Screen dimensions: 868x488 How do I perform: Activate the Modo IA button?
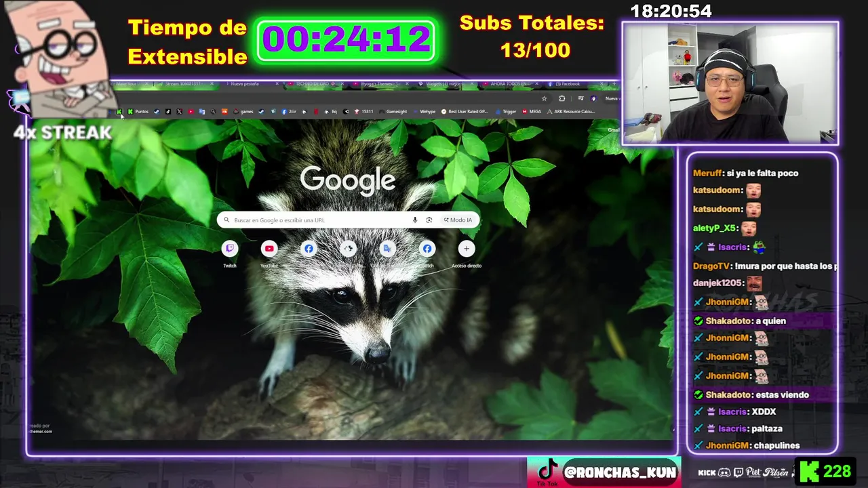(458, 220)
